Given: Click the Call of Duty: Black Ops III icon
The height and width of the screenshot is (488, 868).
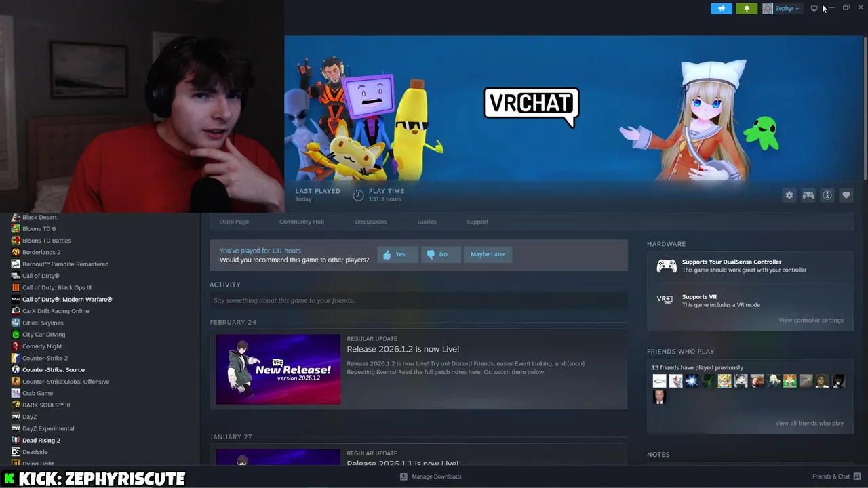Looking at the screenshot, I should click(x=16, y=287).
